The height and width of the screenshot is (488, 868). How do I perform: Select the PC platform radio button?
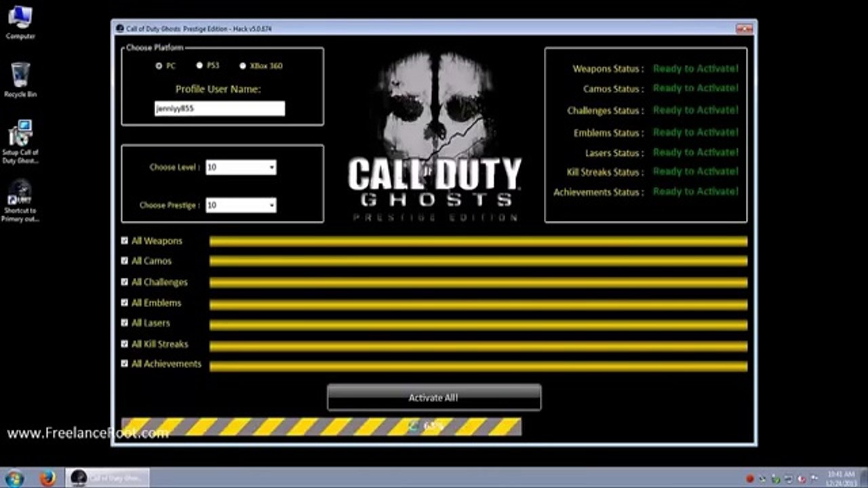click(x=159, y=66)
